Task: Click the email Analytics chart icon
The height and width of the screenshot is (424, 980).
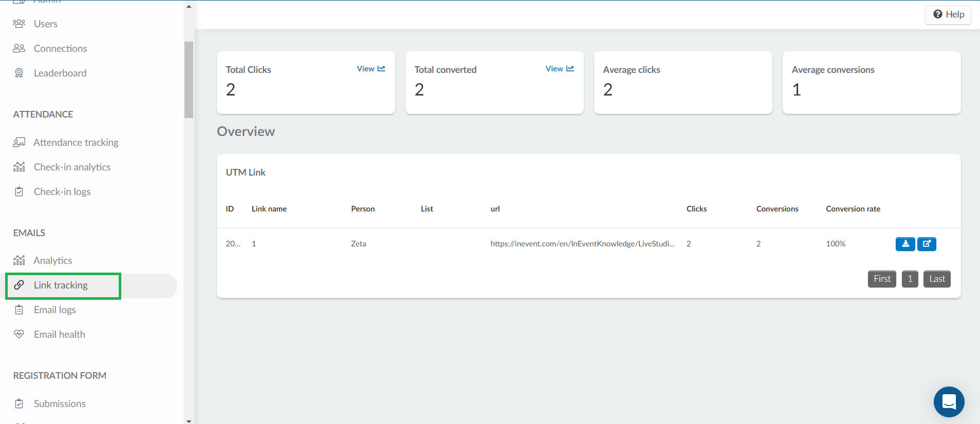Action: coord(19,260)
